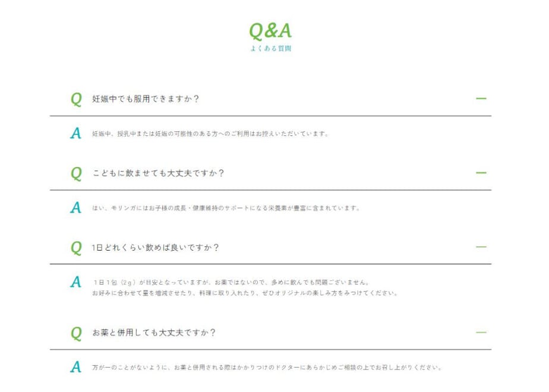Click the teal A icon beside 1日1包 answer

point(75,282)
